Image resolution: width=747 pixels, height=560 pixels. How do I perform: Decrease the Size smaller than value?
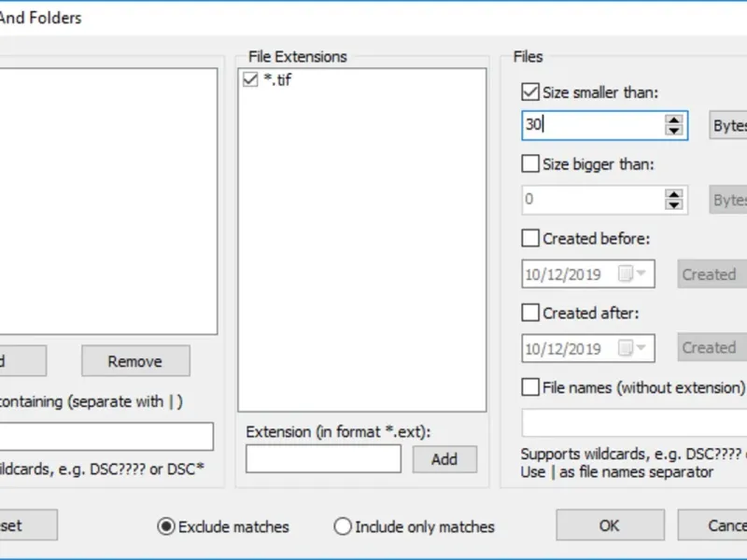(673, 131)
